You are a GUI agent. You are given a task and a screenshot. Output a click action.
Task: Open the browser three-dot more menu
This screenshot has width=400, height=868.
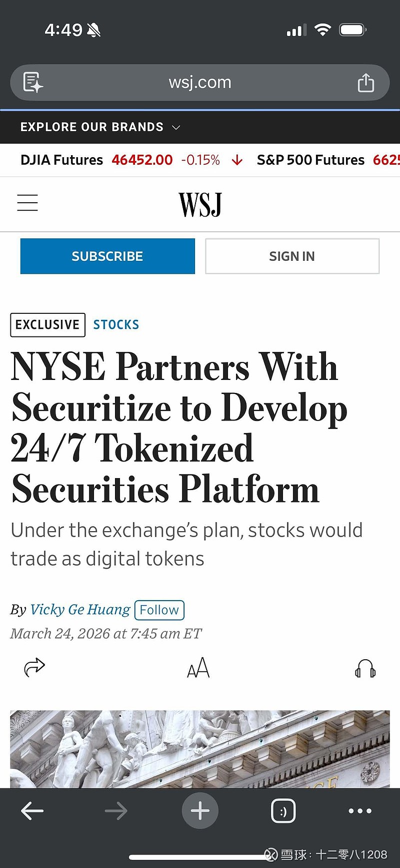pyautogui.click(x=360, y=811)
